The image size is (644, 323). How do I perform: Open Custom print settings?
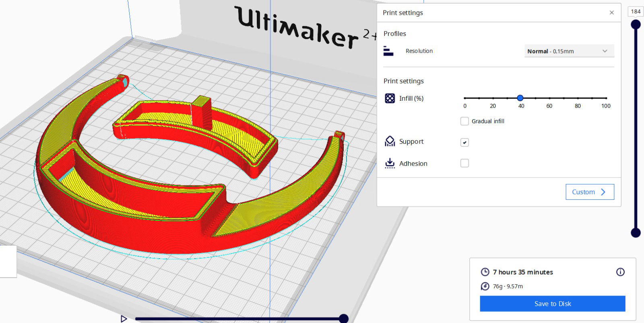pos(590,192)
